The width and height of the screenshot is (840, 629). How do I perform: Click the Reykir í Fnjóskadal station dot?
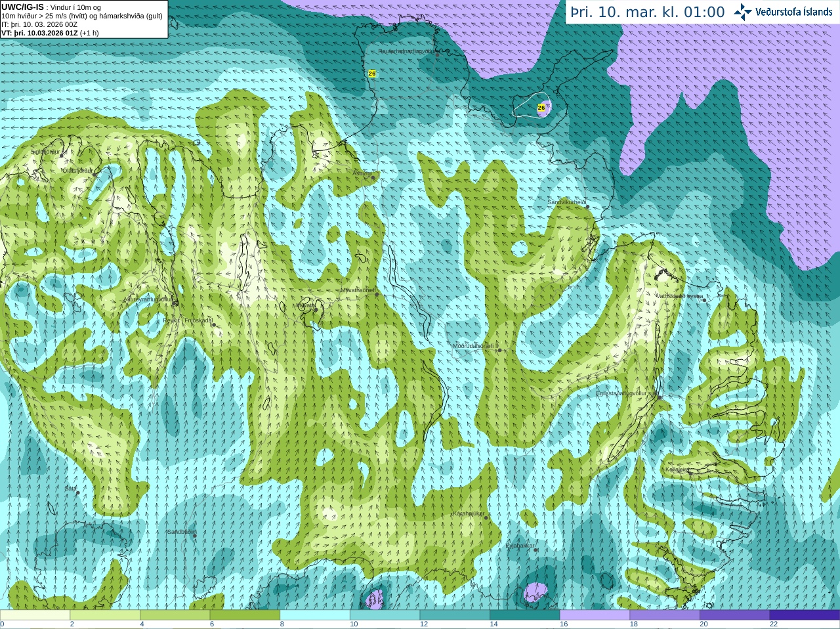[214, 324]
